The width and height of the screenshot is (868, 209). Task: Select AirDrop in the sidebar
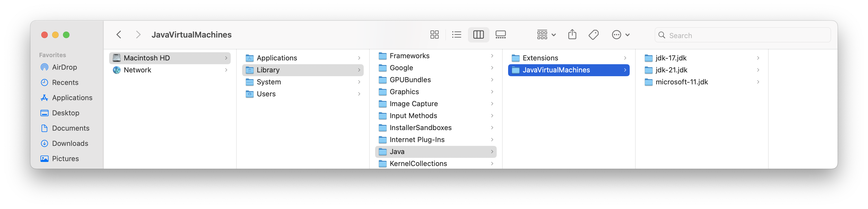64,67
